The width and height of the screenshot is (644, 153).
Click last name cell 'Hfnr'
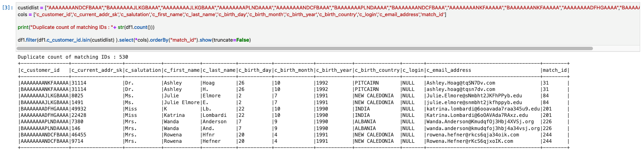click(x=209, y=135)
